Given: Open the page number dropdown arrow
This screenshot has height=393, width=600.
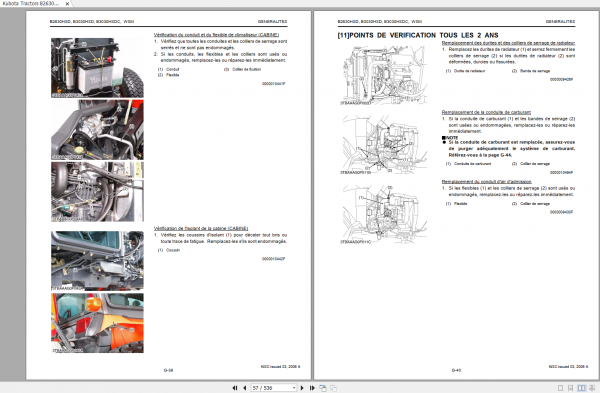Looking at the screenshot, I should (x=294, y=388).
